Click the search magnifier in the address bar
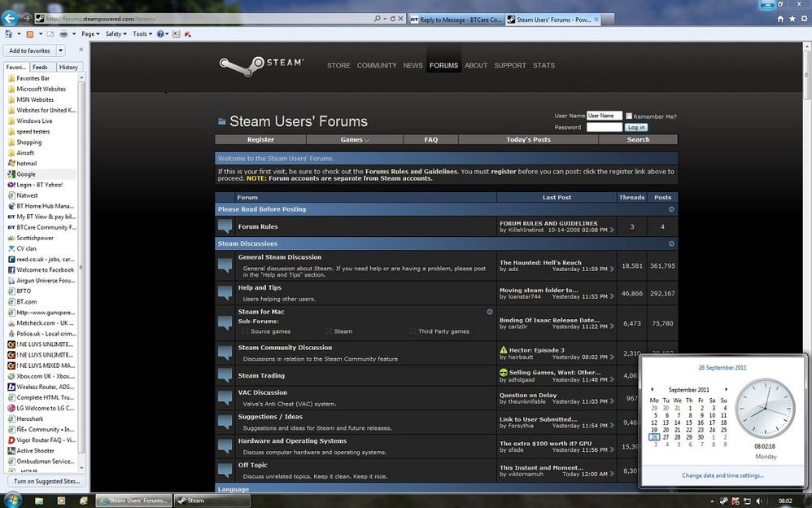The height and width of the screenshot is (508, 812). coord(377,18)
